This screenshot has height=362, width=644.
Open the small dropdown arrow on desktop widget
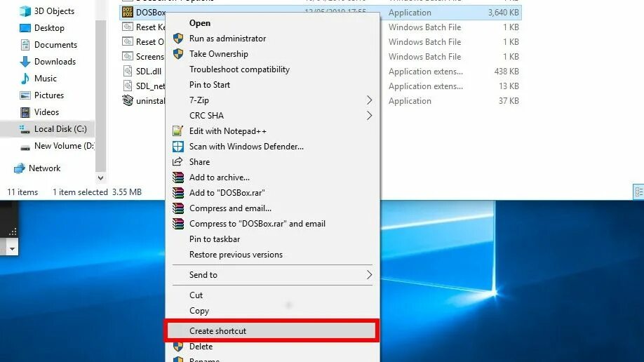13,249
